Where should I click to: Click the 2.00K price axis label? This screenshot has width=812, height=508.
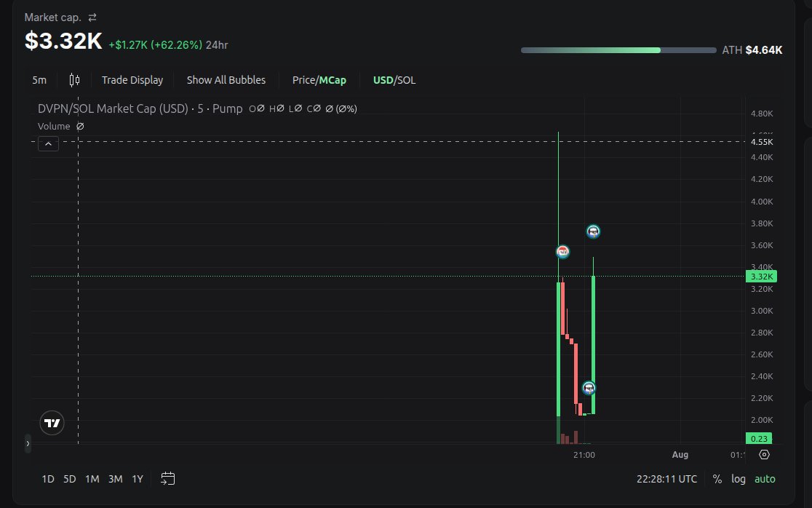pyautogui.click(x=762, y=420)
